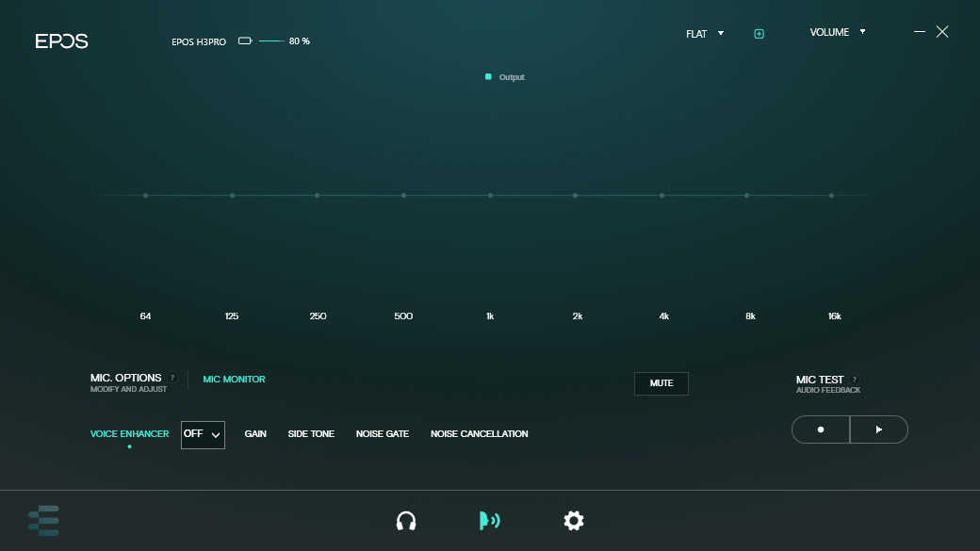Screen dimensions: 980x551
Task: Minimize the EPOS window
Action: pyautogui.click(x=920, y=31)
